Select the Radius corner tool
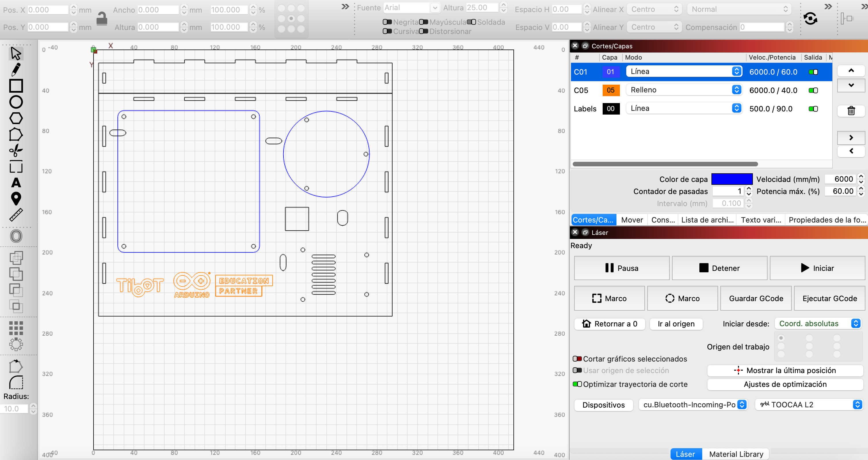This screenshot has width=868, height=460. click(16, 383)
